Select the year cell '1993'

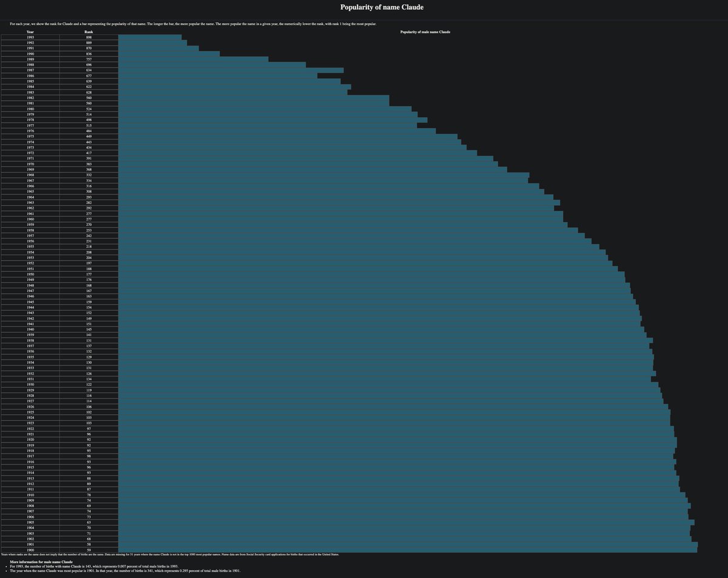click(30, 37)
